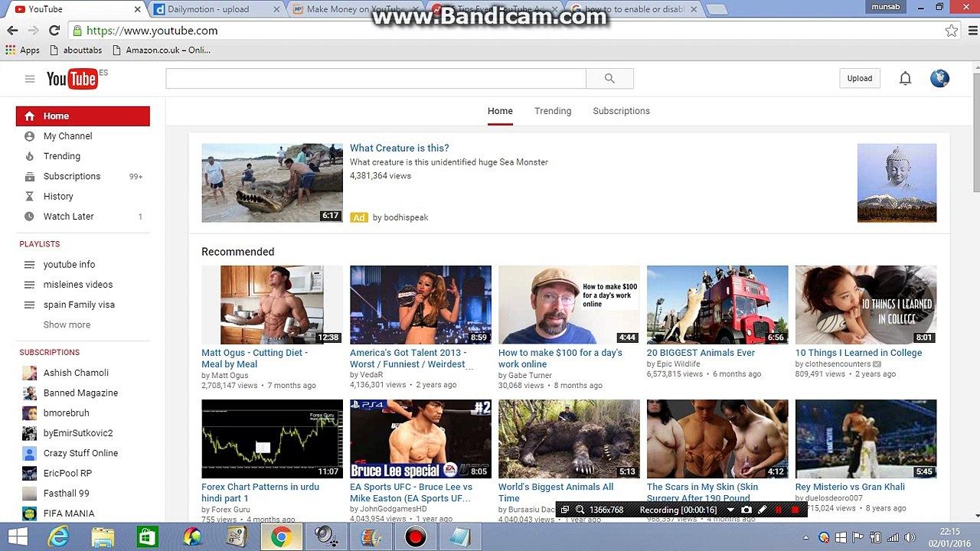Open History via its hourglass icon

pyautogui.click(x=29, y=197)
